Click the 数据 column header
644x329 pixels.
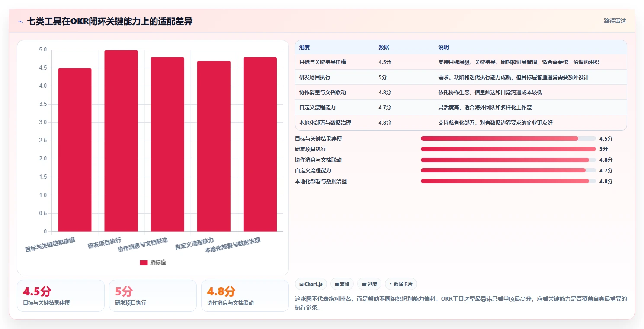(384, 48)
